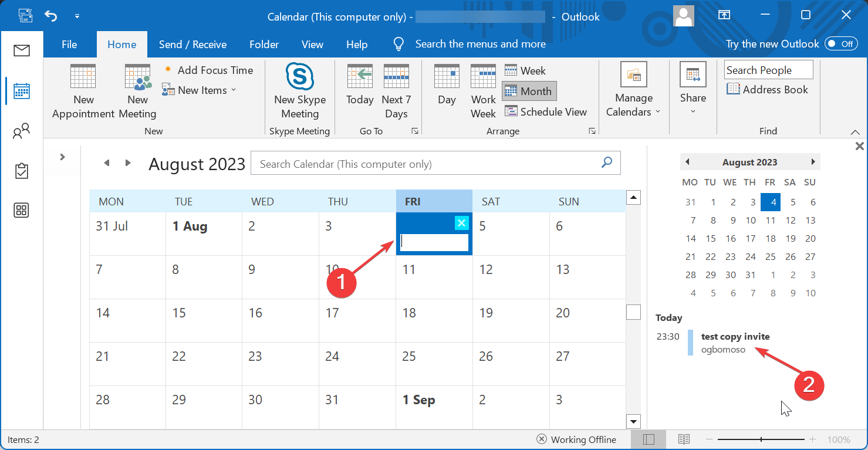Screen dimensions: 868x450
Task: Switch to Schedule View
Action: [546, 111]
